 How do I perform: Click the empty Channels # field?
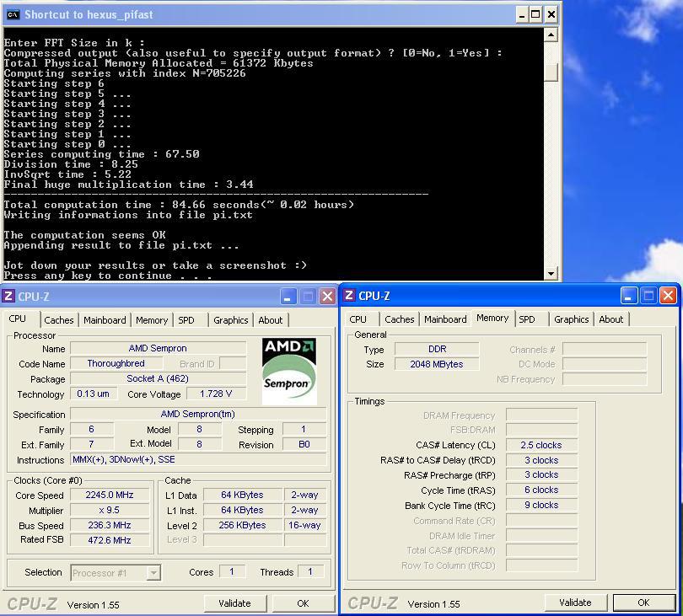coord(605,349)
